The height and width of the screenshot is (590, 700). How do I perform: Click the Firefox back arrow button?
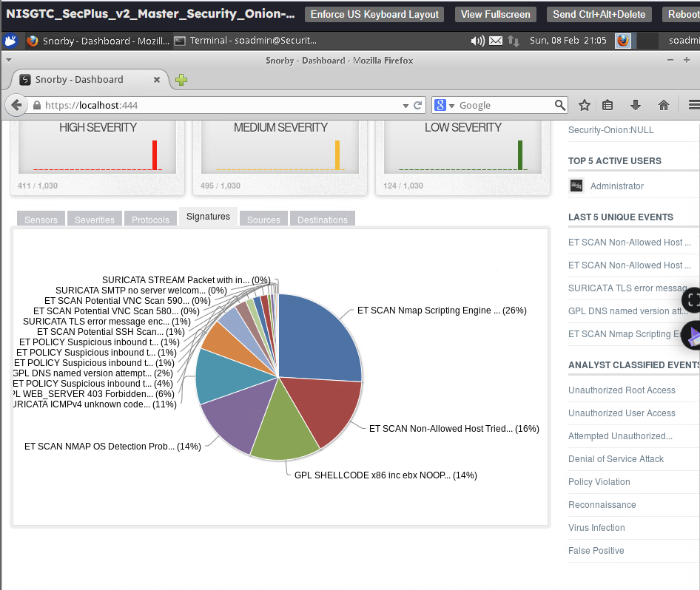click(16, 105)
